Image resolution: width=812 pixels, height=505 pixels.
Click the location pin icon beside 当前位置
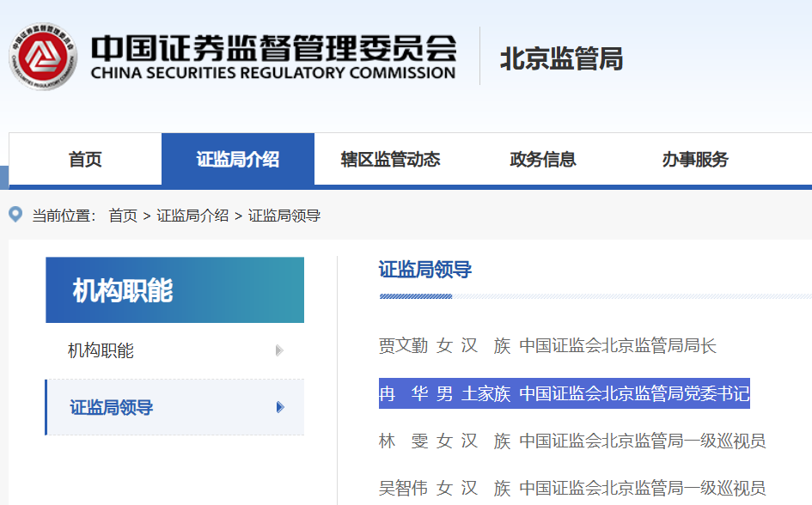coord(15,214)
